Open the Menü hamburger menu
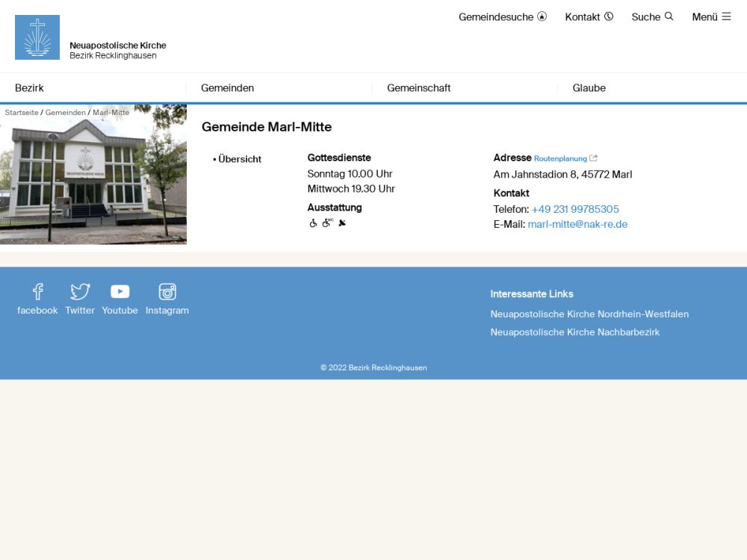Viewport: 747px width, 560px height. pyautogui.click(x=711, y=16)
